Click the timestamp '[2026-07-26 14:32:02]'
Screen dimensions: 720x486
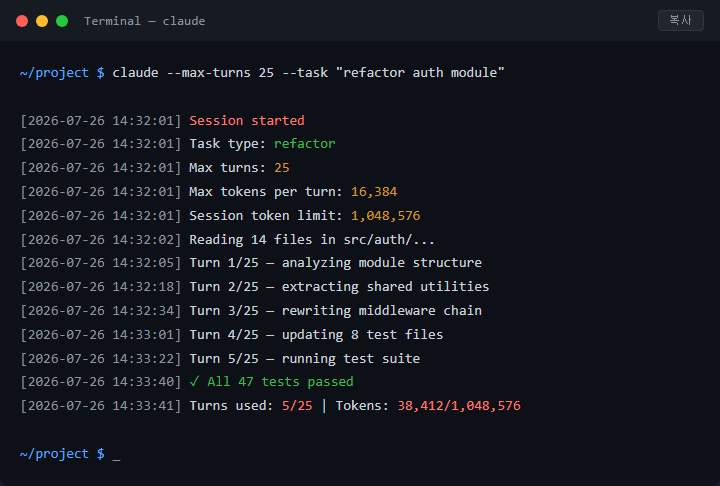click(x=101, y=239)
